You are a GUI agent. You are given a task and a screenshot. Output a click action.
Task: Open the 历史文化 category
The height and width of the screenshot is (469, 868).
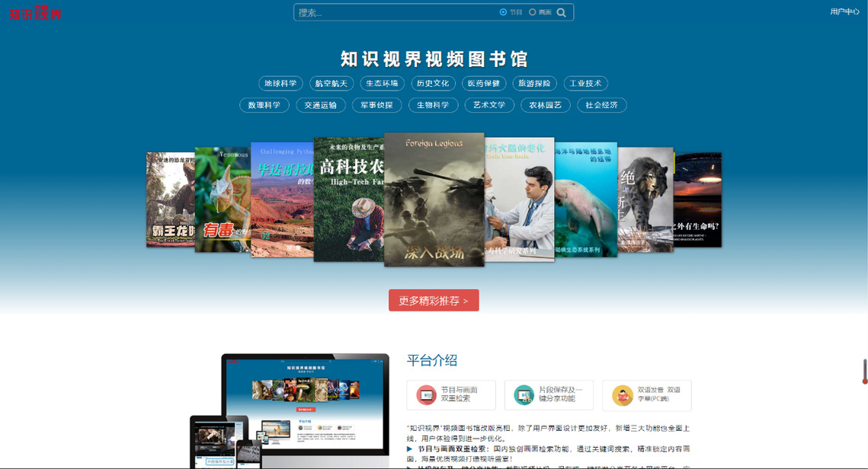(433, 84)
